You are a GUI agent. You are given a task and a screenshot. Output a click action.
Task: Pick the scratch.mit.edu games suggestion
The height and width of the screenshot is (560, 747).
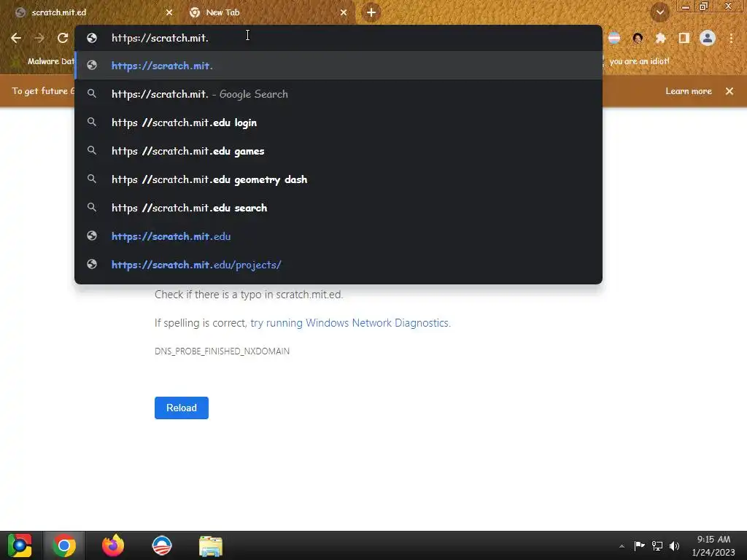click(x=338, y=151)
